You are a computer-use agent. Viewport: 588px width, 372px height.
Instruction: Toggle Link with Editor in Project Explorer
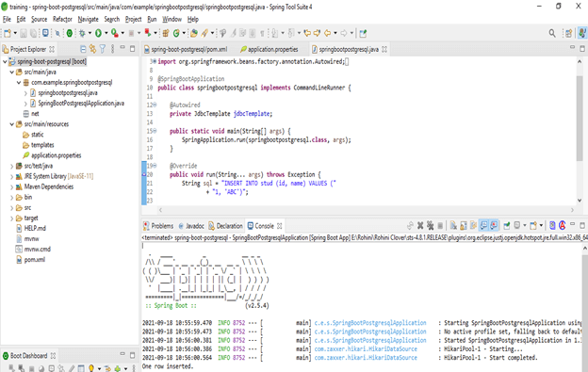point(92,49)
